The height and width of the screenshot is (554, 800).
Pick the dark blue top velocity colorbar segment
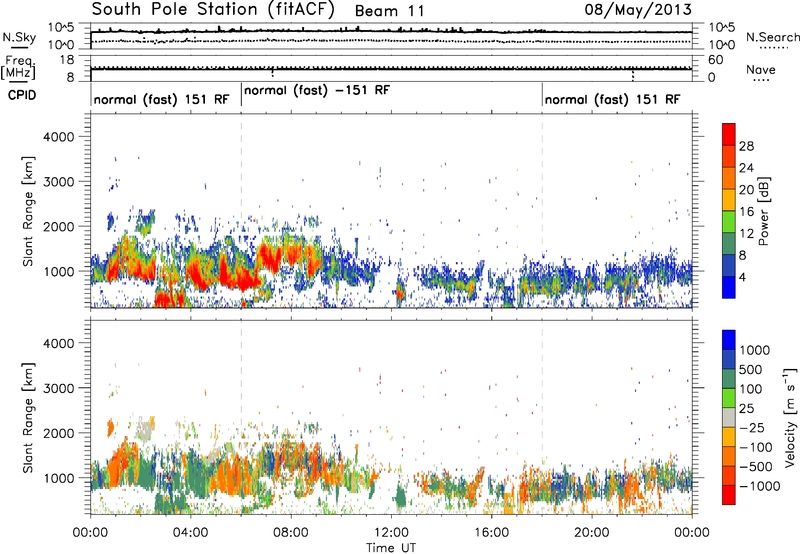click(x=729, y=340)
